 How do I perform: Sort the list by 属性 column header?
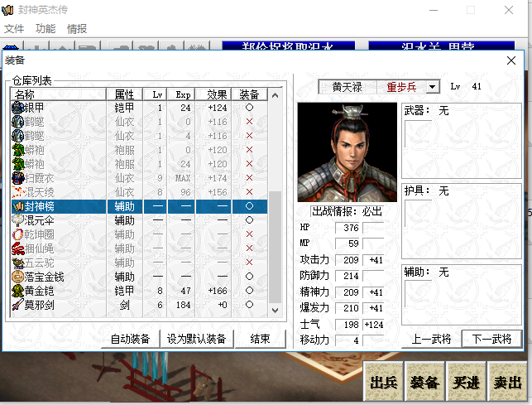(124, 94)
